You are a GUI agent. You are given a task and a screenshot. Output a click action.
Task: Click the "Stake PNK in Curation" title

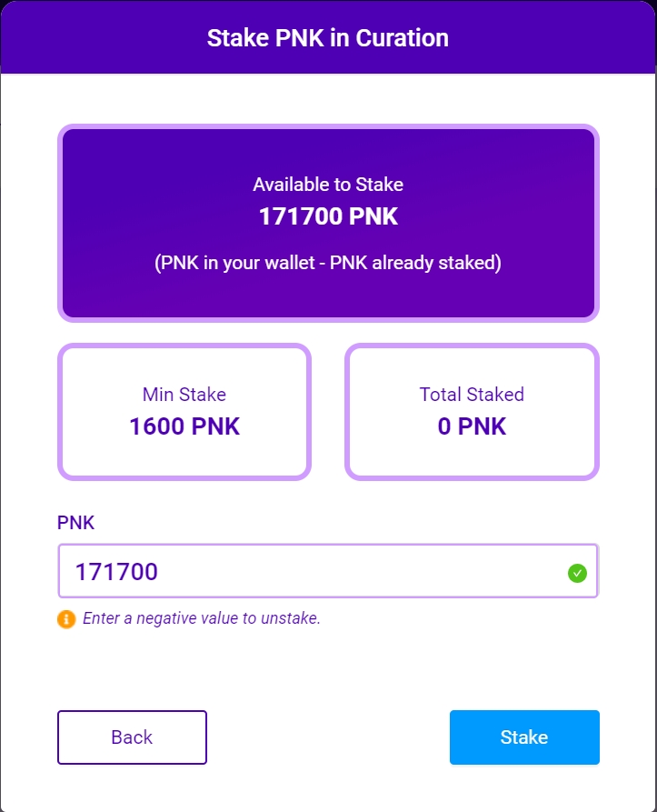328,38
